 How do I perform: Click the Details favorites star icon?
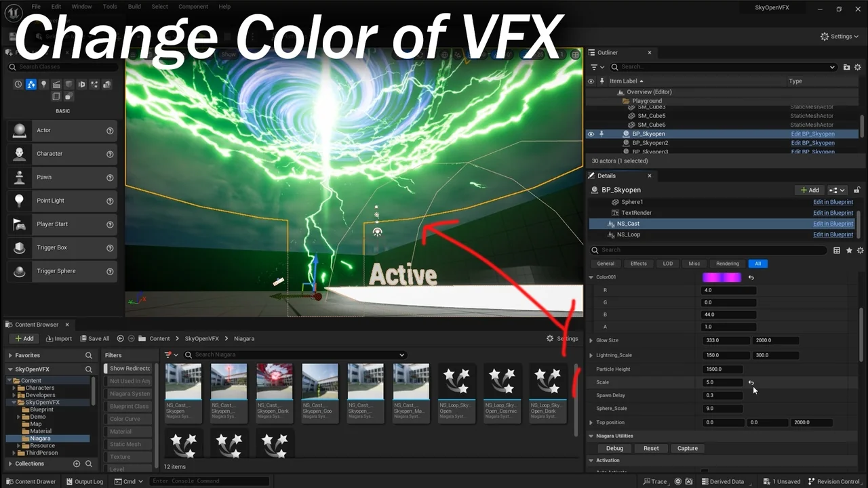click(x=849, y=250)
